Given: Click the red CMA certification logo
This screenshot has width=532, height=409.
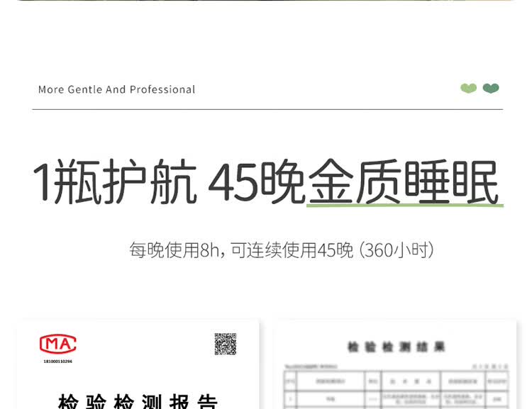Looking at the screenshot, I should 57,344.
